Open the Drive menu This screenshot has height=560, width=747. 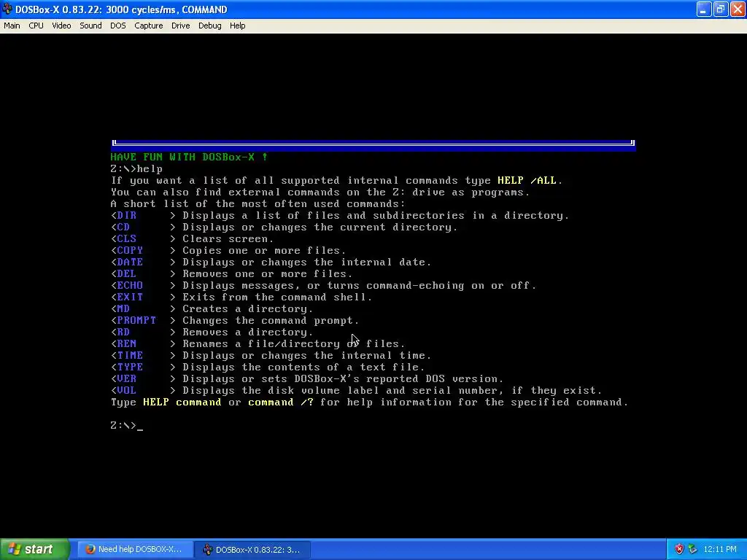[x=181, y=26]
